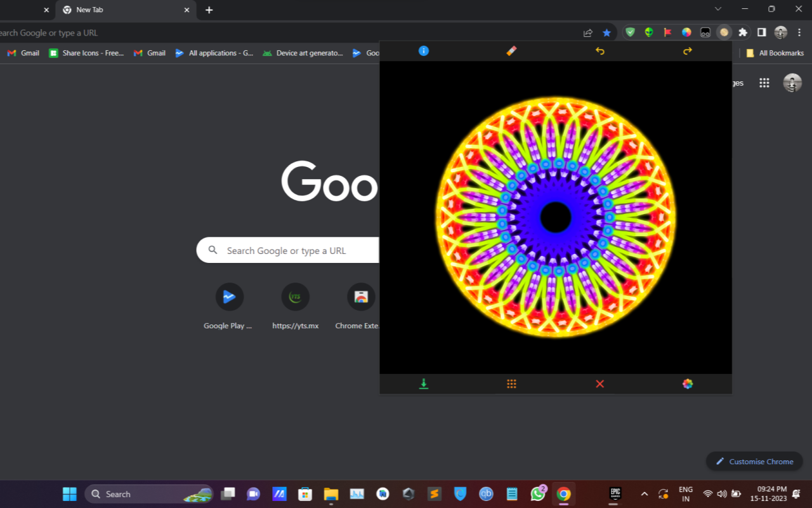The height and width of the screenshot is (508, 812).
Task: Clear the kaleidoscope canvas with the X
Action: point(599,384)
